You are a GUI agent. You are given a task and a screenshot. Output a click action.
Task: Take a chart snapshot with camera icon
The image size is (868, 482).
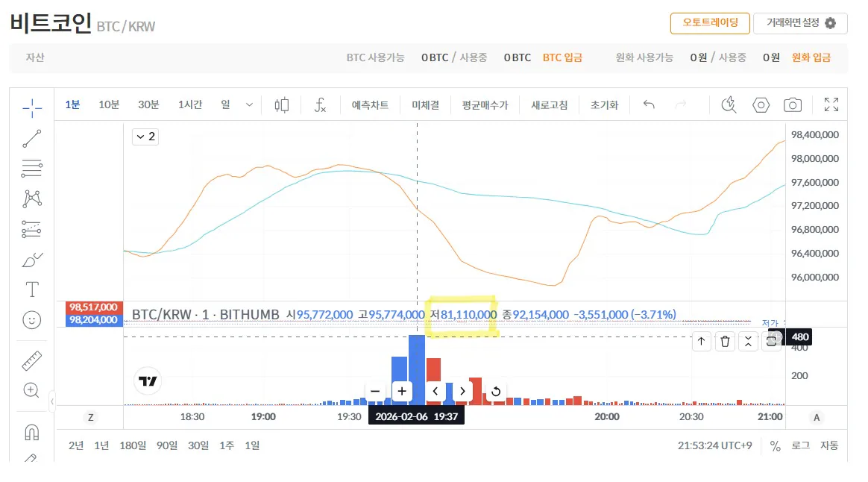point(792,105)
